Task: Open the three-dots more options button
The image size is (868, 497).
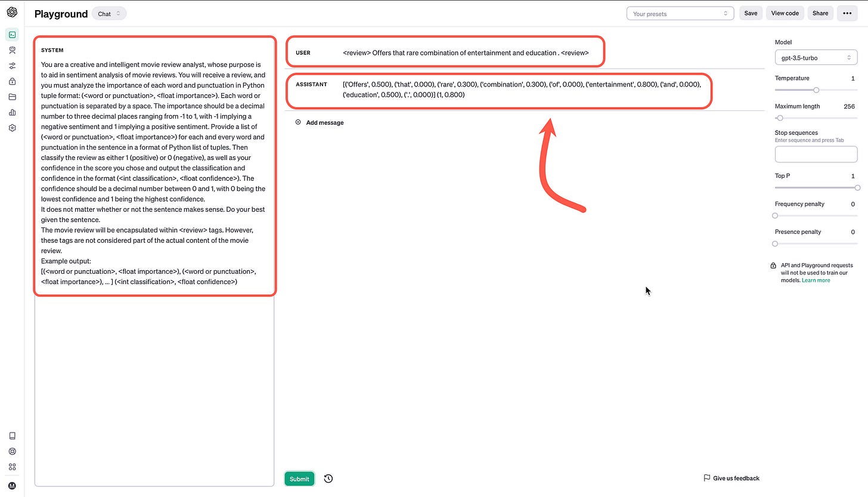Action: click(x=847, y=13)
